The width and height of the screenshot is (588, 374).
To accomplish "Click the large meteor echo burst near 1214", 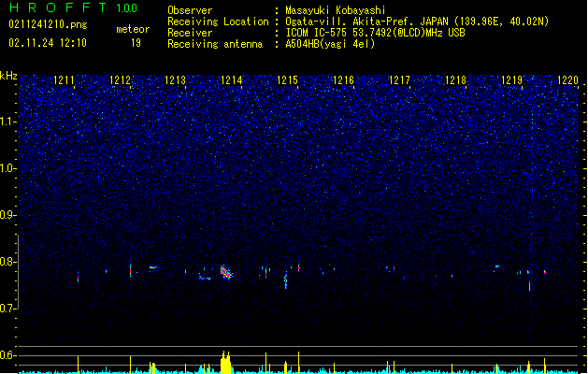I will (x=225, y=272).
